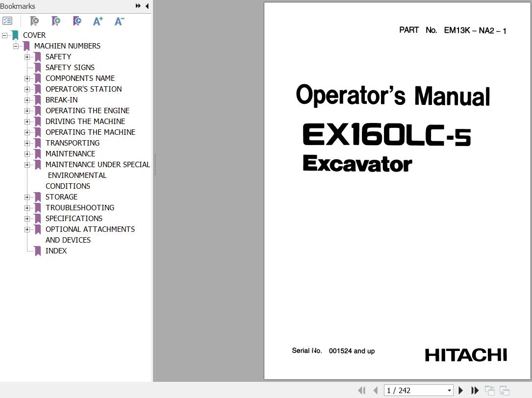Screen dimensions: 532x398
Task: Click the Serial No. 001524 and up text
Action: coord(333,351)
